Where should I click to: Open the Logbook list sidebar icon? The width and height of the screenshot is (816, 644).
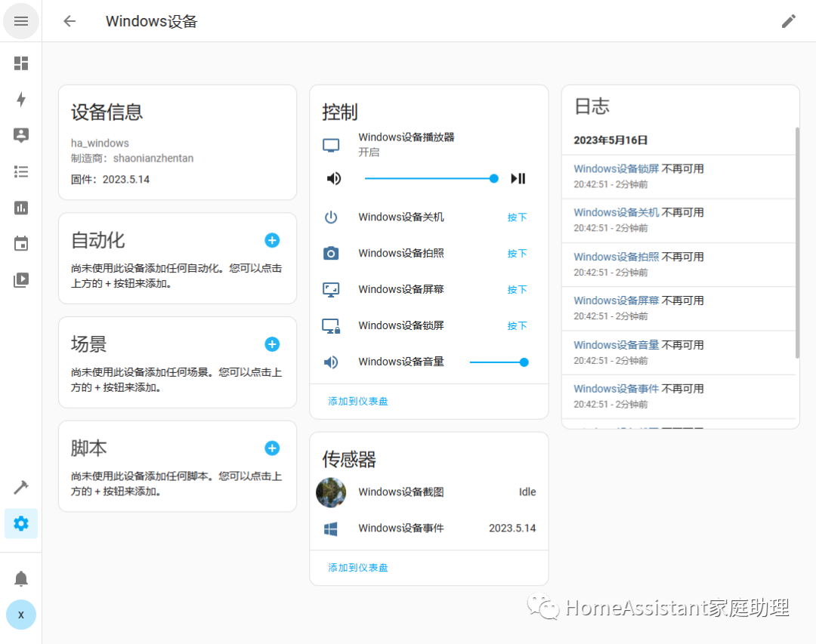[21, 171]
